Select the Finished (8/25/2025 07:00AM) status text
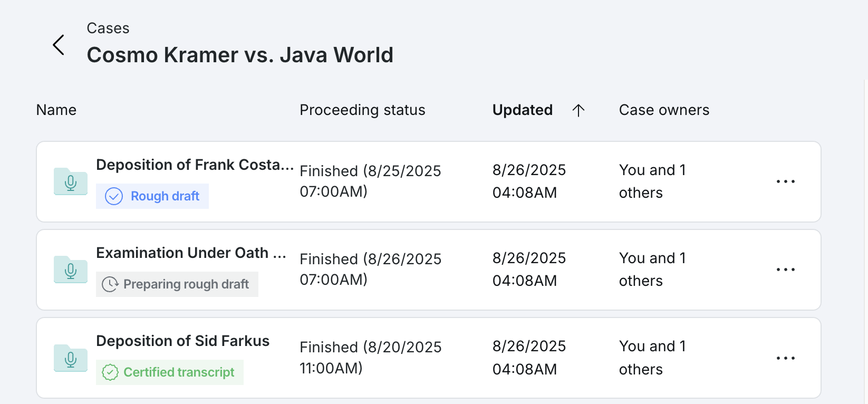Viewport: 868px width, 404px height. 370,181
